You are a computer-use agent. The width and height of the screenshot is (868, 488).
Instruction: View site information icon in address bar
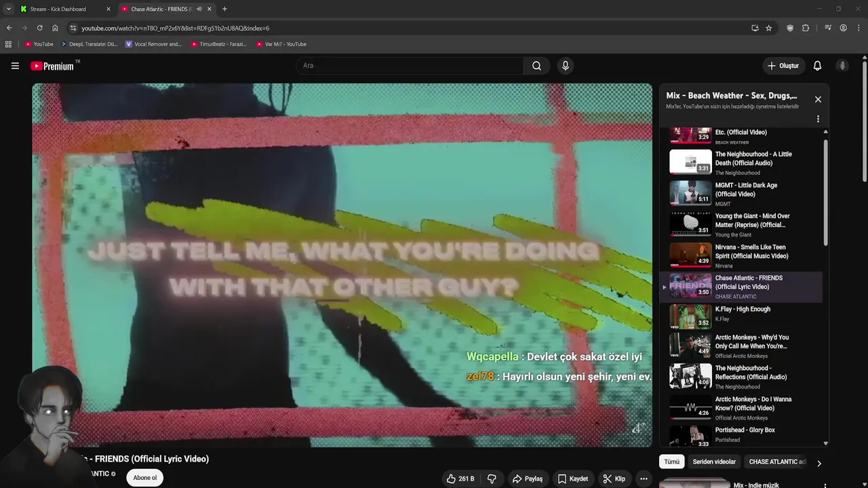[73, 28]
